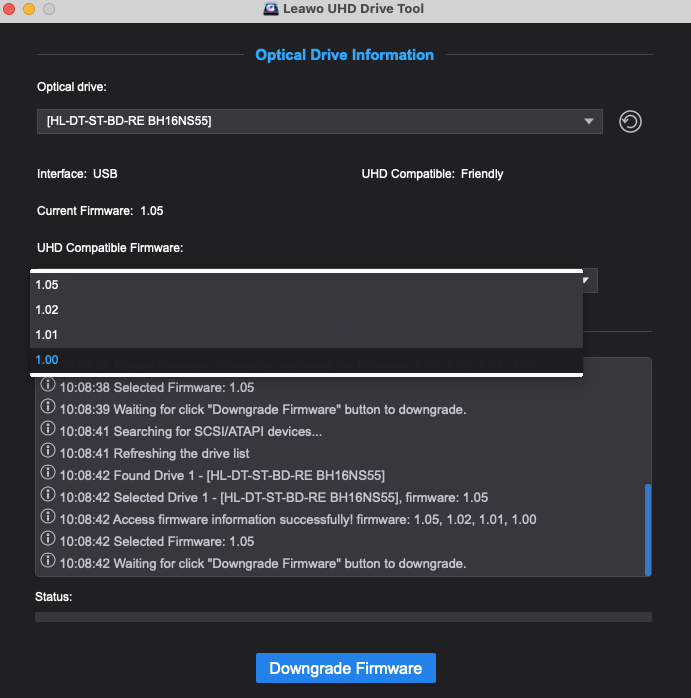Click the log panel's blue scrollbar
Viewport: 691px width, 698px height.
(x=647, y=528)
